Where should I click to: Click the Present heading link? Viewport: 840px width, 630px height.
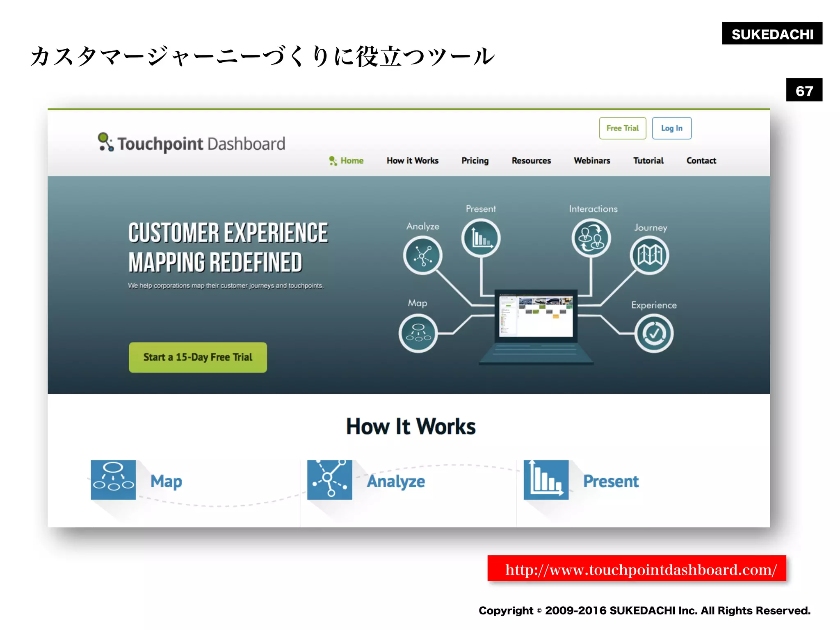(611, 481)
